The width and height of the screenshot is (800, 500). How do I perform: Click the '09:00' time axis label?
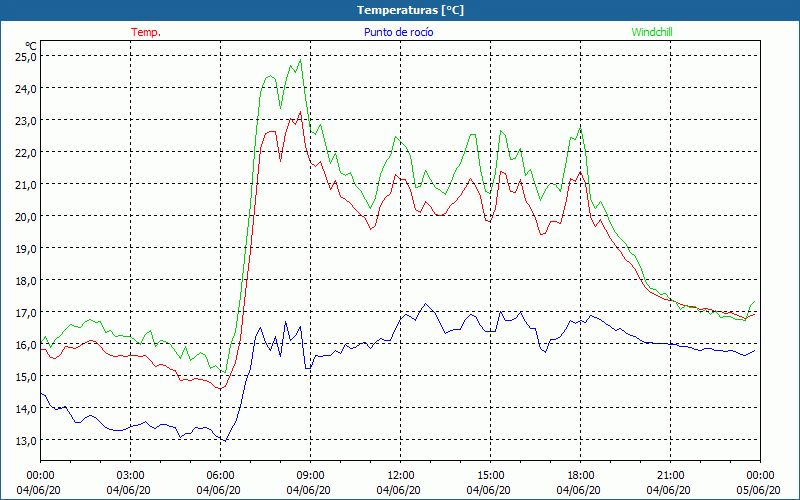pos(311,476)
